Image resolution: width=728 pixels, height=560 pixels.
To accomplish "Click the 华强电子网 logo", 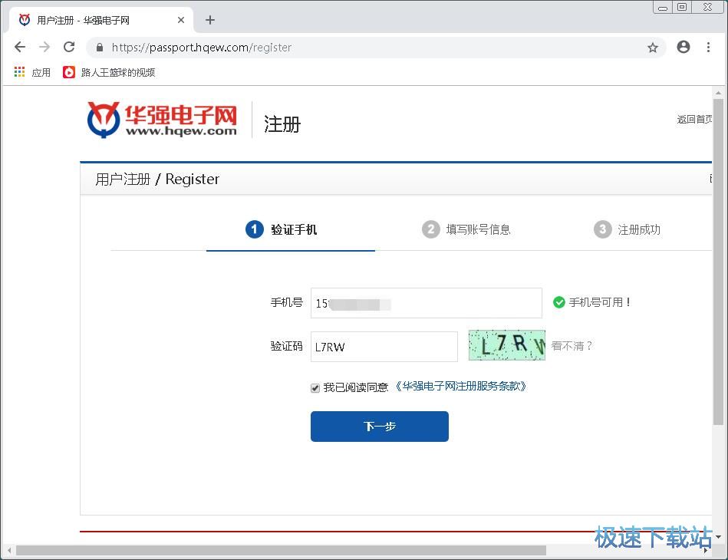I will coord(162,120).
